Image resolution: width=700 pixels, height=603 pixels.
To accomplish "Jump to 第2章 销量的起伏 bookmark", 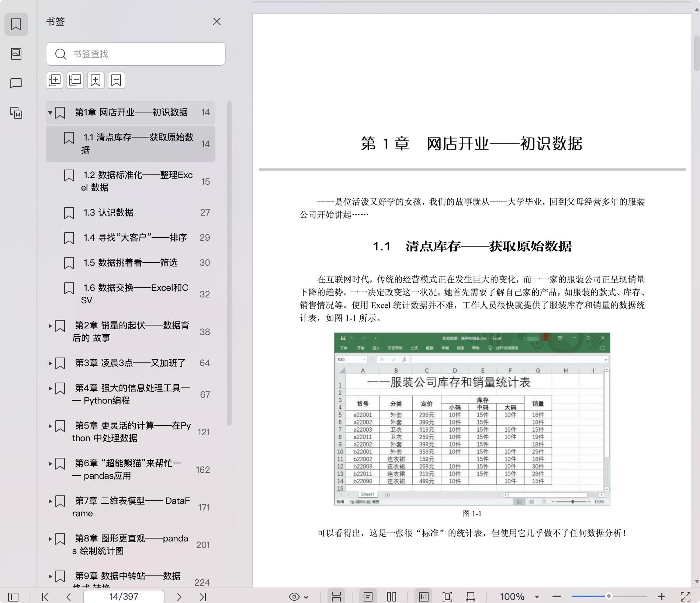I will (x=131, y=332).
